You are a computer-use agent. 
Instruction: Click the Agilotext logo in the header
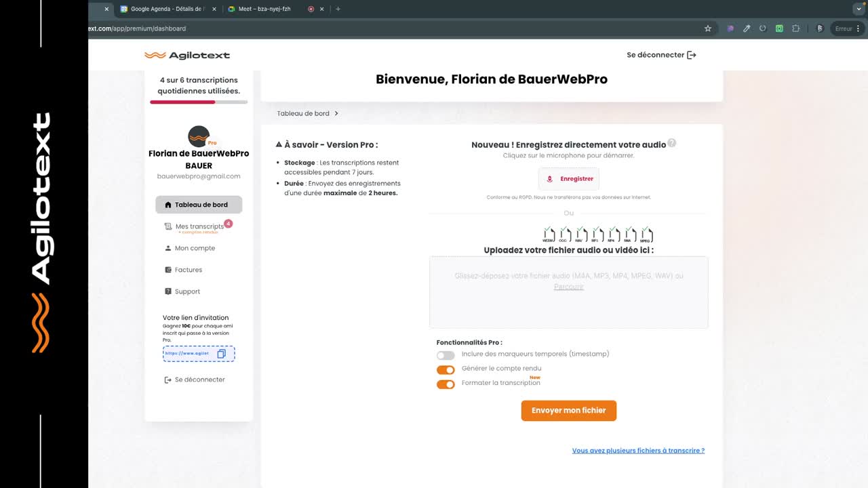point(187,55)
